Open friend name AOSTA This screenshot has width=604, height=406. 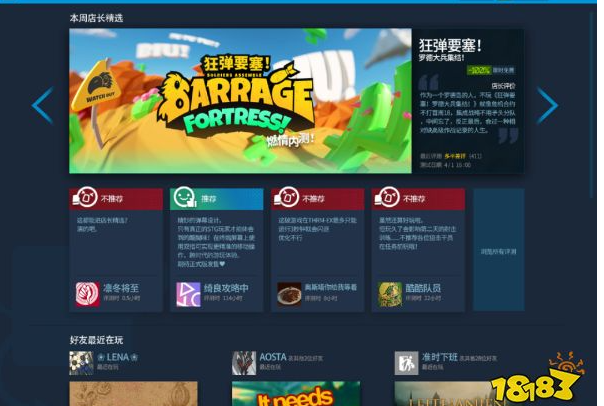coord(273,357)
